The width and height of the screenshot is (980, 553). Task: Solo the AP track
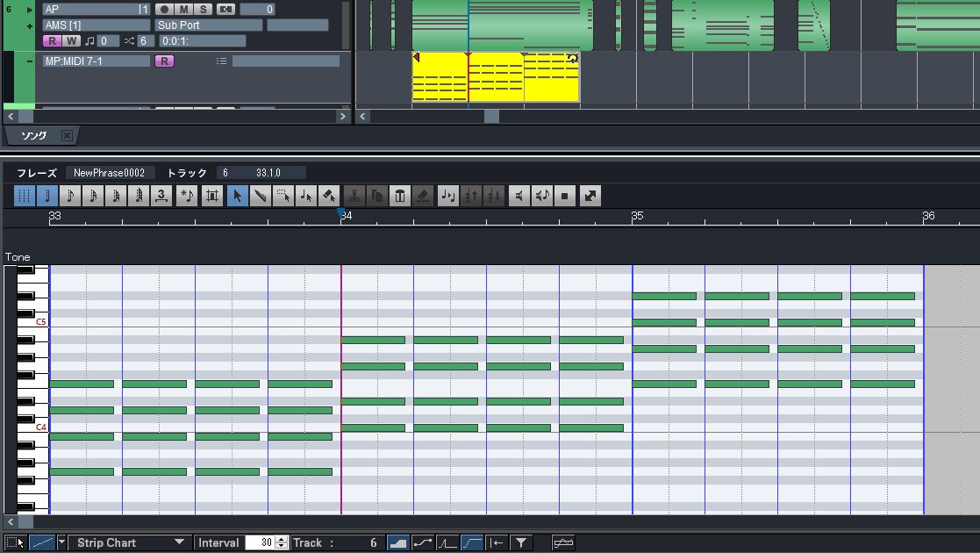pyautogui.click(x=203, y=10)
